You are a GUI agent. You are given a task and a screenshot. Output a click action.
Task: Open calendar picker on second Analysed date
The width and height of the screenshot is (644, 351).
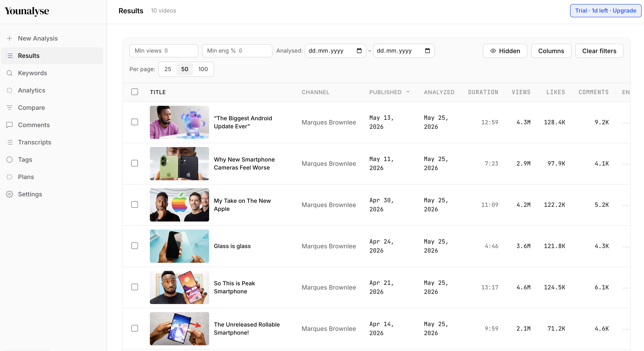pos(427,51)
